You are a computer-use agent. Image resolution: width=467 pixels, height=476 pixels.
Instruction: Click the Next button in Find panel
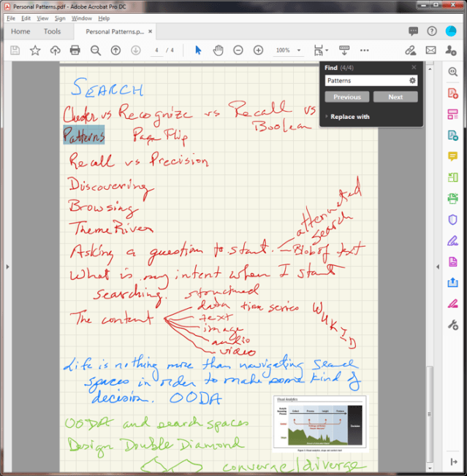(395, 96)
